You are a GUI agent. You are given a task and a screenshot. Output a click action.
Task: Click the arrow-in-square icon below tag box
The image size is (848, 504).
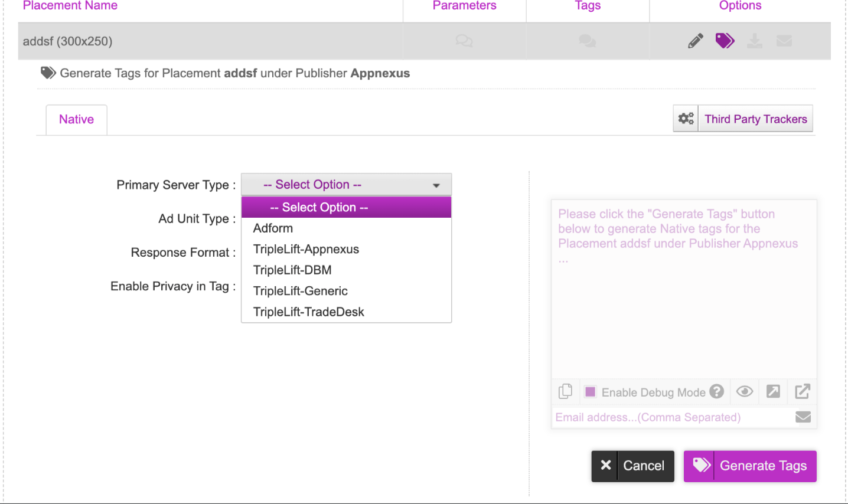tap(773, 391)
